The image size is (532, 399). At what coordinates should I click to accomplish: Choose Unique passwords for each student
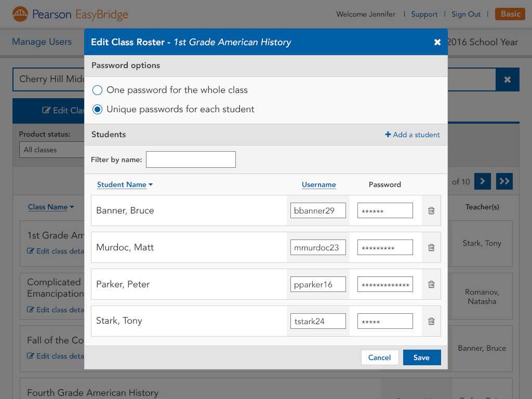(97, 110)
